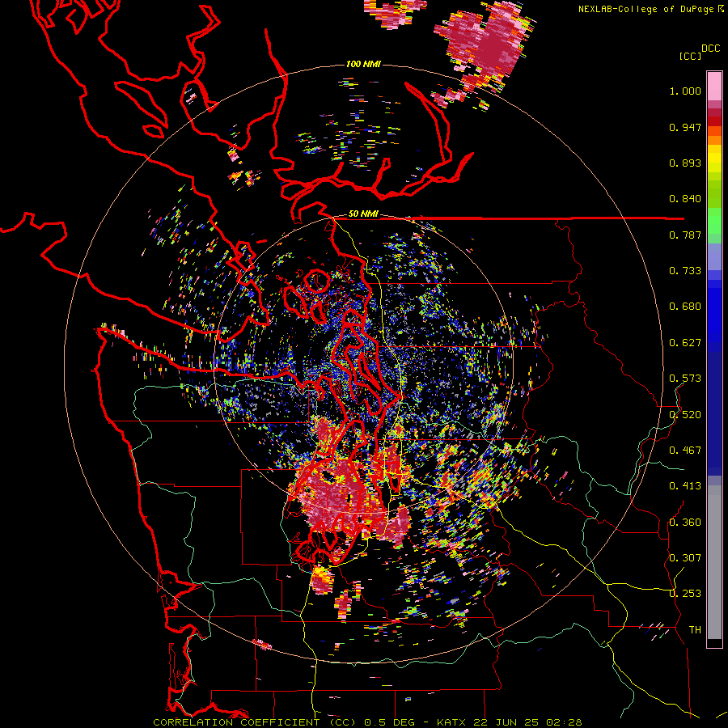Click the 0.680 color scale value

pos(685,307)
